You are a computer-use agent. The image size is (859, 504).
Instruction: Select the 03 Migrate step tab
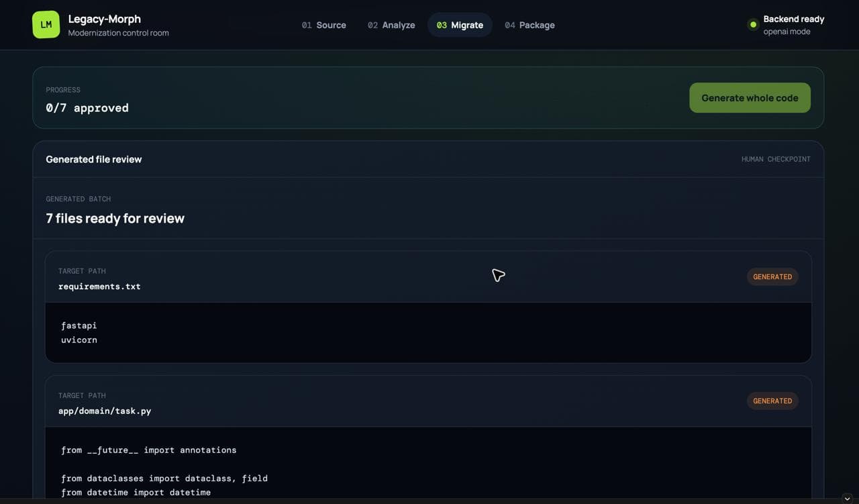click(x=460, y=25)
